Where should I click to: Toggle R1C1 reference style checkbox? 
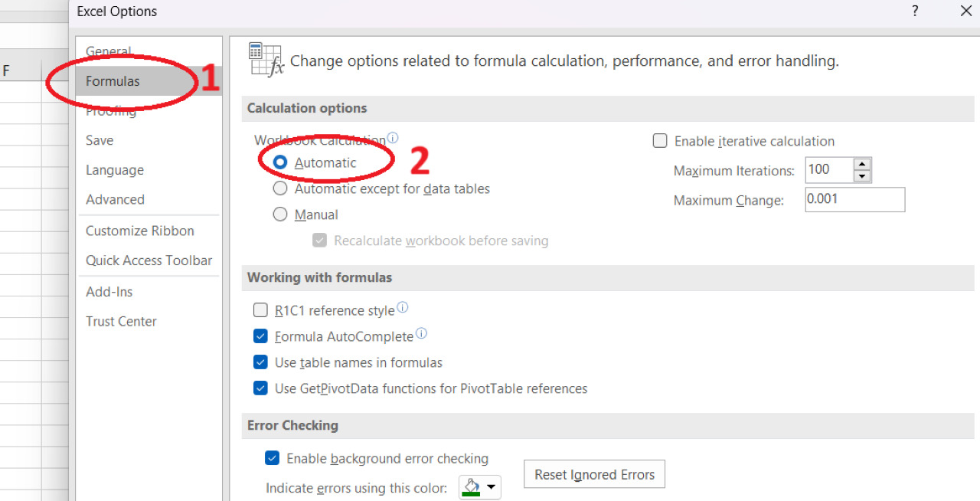260,310
